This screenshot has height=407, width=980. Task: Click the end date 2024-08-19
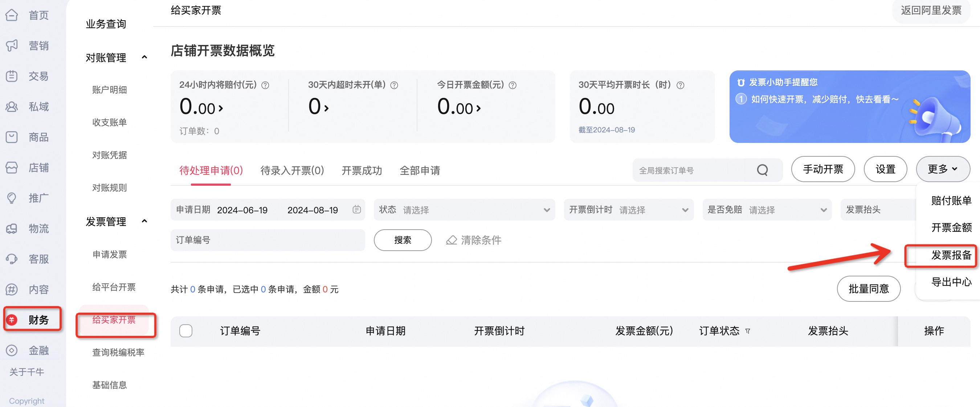point(313,210)
